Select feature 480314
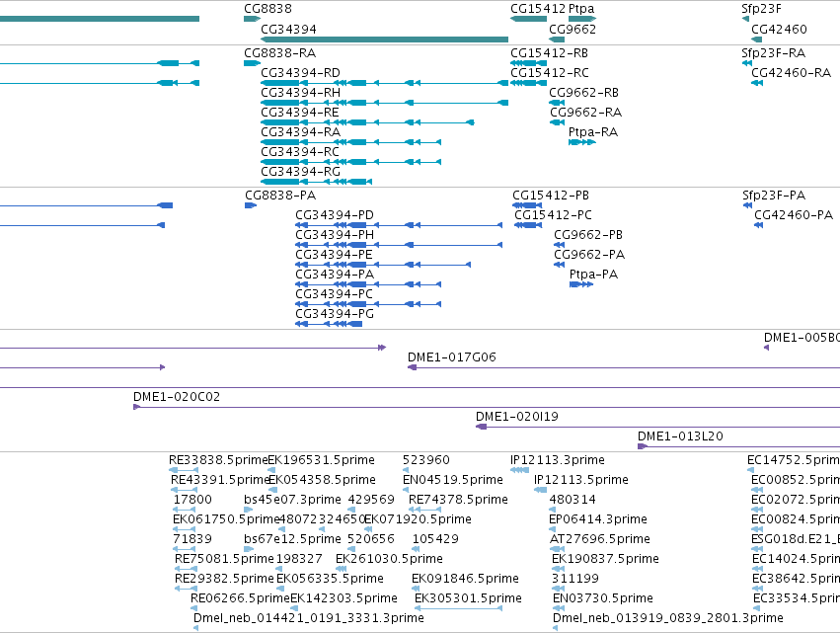The width and height of the screenshot is (840, 633). pos(573,500)
